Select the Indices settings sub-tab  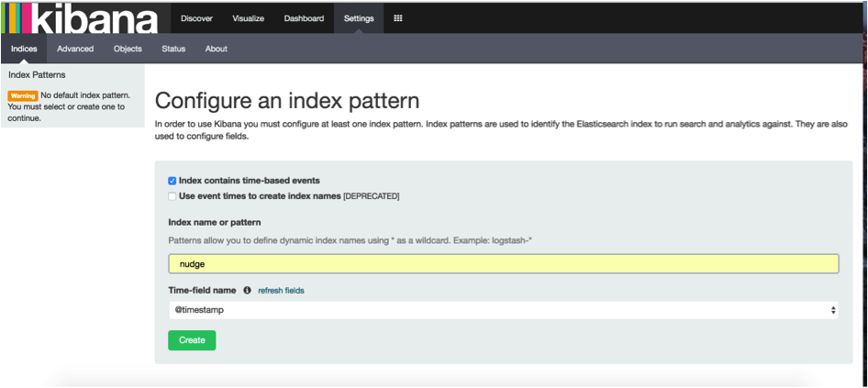click(24, 49)
